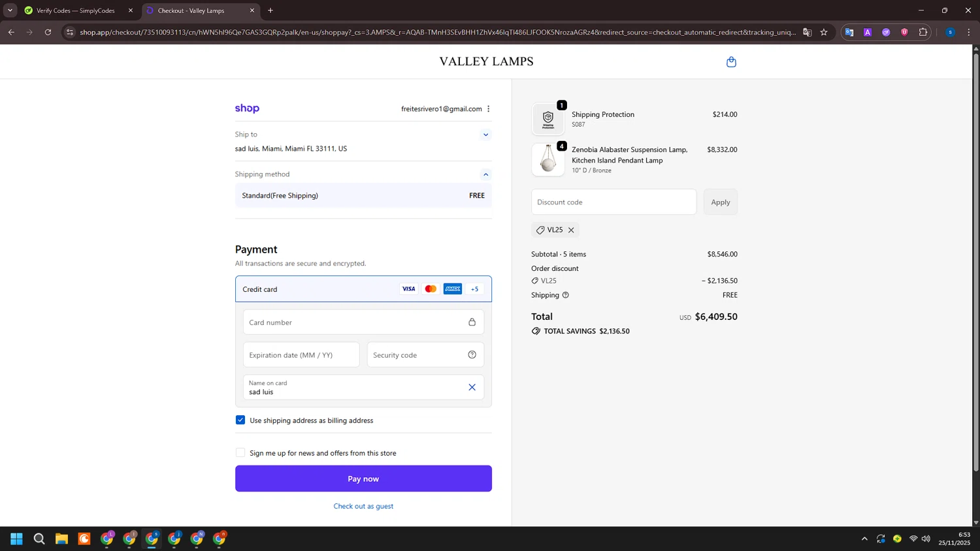
Task: Close the Checkout - Valley Lamps tab
Action: [252, 10]
